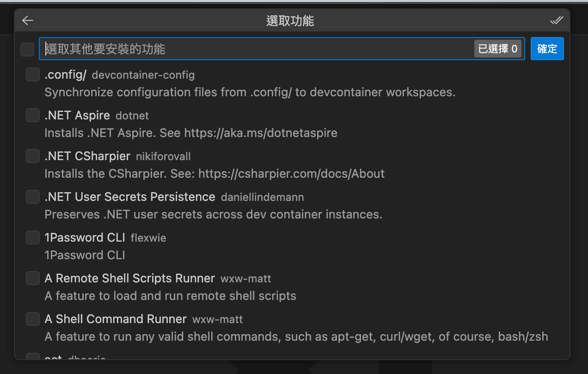Click the double-checkmark accept icon
The height and width of the screenshot is (374, 588).
557,20
